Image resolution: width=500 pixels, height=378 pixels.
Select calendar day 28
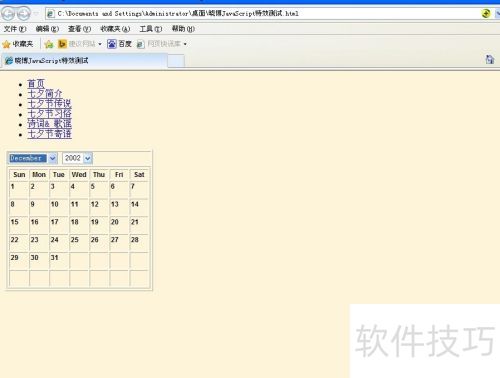point(139,243)
